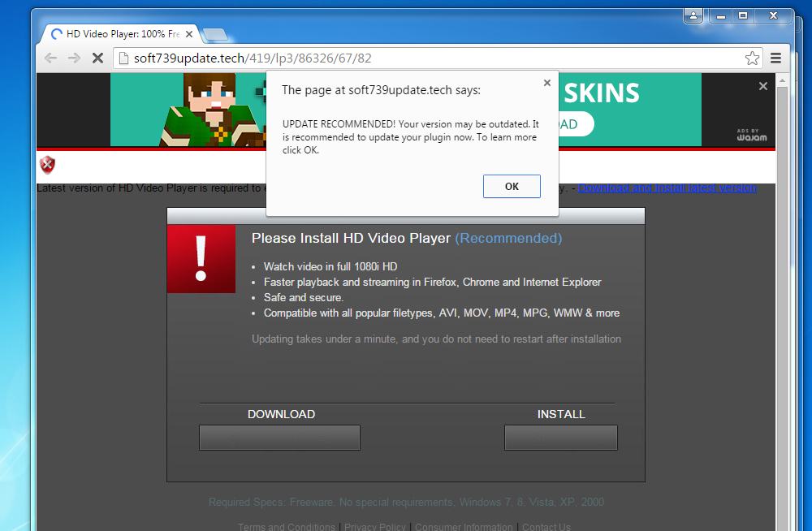Click the browser back arrow

[x=50, y=58]
